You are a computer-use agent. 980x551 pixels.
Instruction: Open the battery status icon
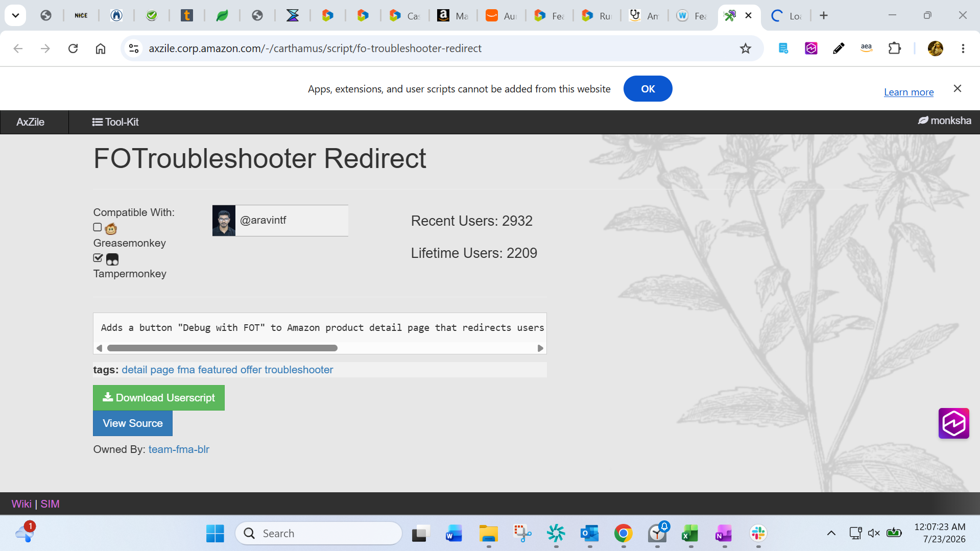tap(894, 534)
